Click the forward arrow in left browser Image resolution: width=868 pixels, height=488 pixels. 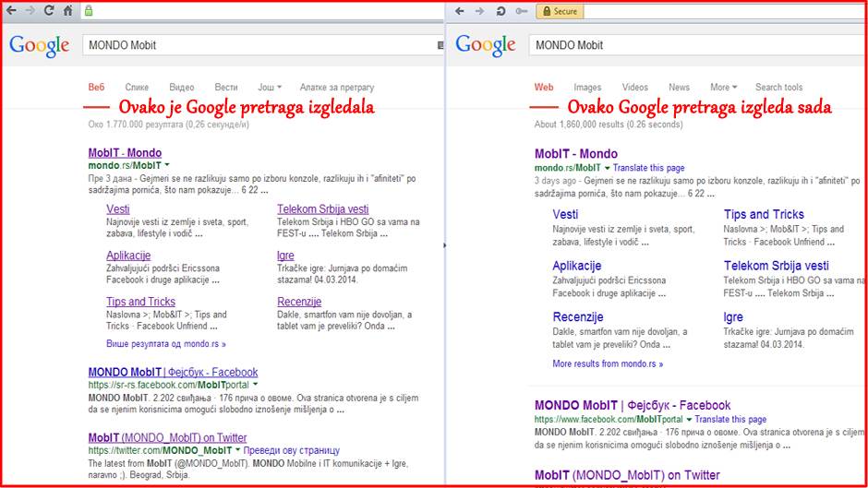[30, 10]
